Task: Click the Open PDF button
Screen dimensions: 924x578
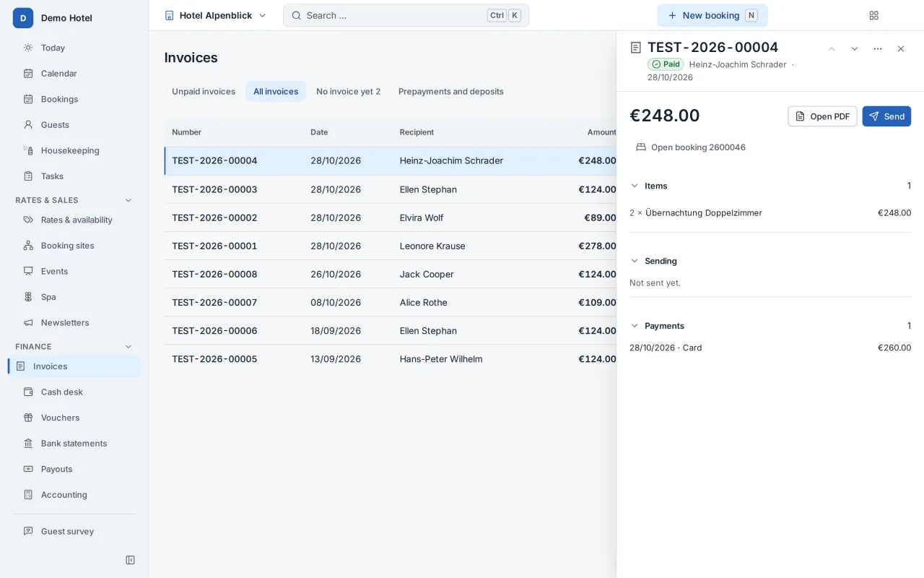Action: coord(822,116)
